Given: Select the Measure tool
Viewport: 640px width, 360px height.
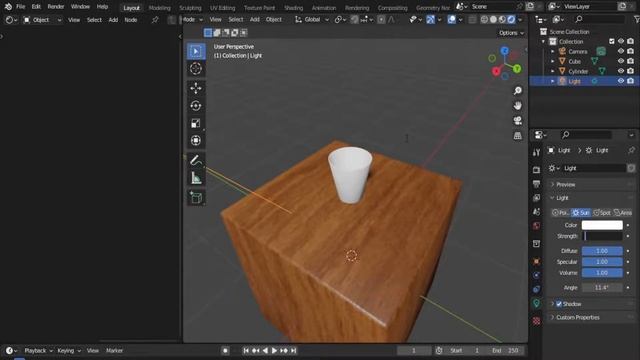Looking at the screenshot, I should pos(196,178).
